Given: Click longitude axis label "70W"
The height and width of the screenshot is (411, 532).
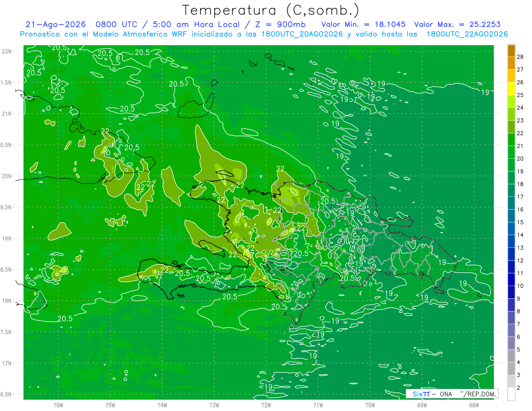Looking at the screenshot, I should pyautogui.click(x=370, y=405).
